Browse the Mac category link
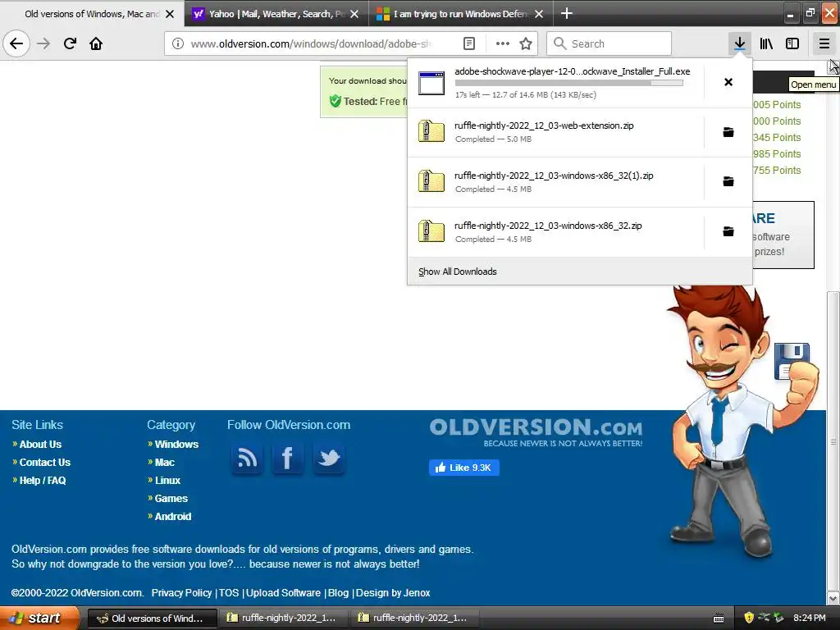 pyautogui.click(x=164, y=463)
